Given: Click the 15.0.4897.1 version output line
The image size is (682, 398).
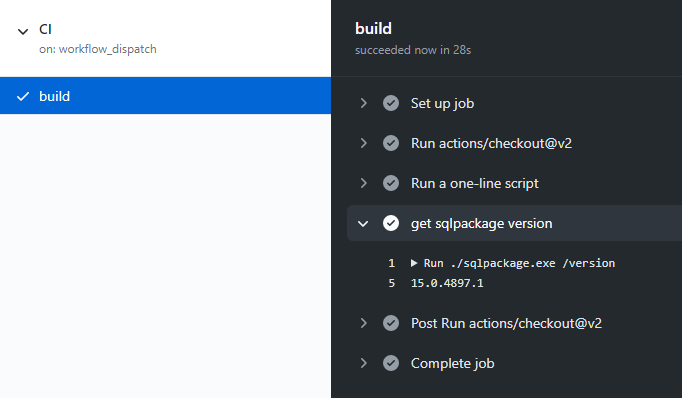Looking at the screenshot, I should coord(447,283).
